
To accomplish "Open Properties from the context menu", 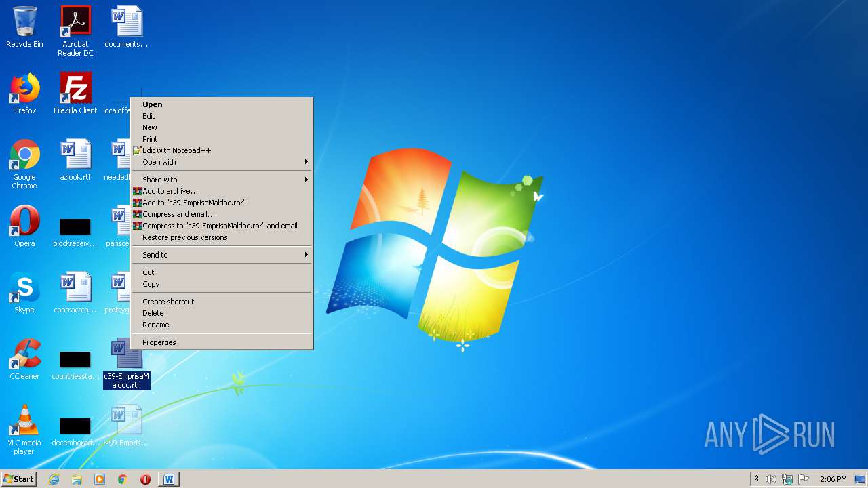I will click(222, 342).
